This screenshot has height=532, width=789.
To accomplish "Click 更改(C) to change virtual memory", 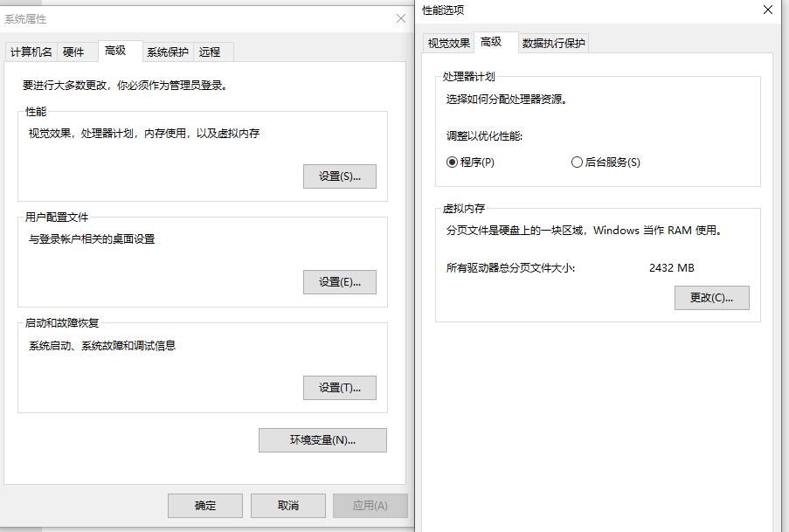I will point(711,297).
